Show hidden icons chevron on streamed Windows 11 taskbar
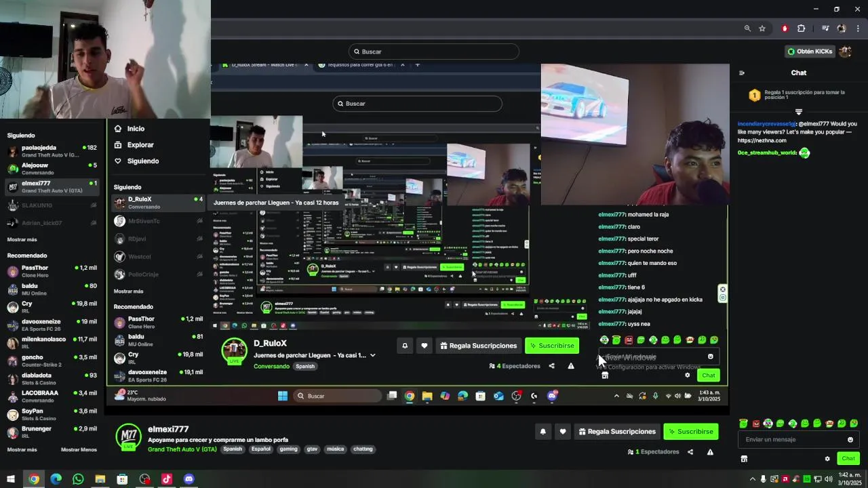 [616, 396]
